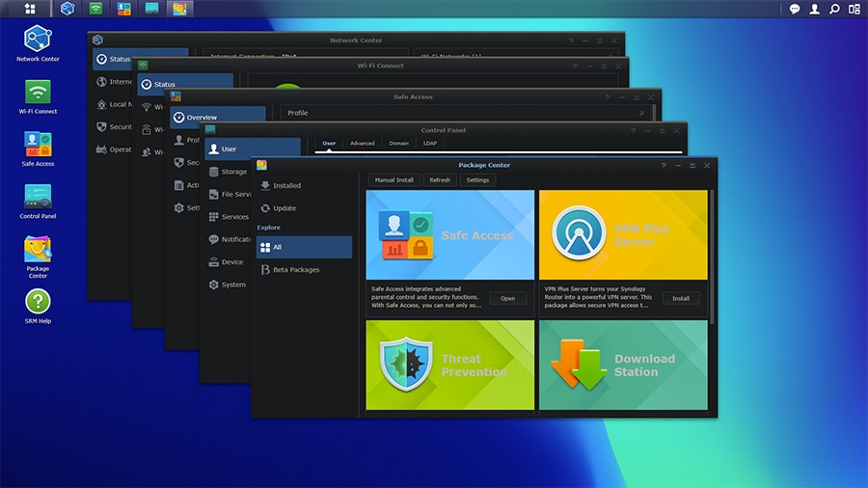Image resolution: width=868 pixels, height=488 pixels.
Task: Click the Package Center desktop shortcut
Action: coord(38,250)
